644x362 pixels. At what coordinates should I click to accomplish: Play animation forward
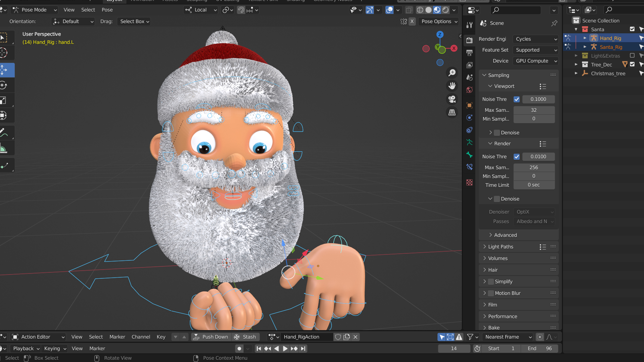[285, 349]
